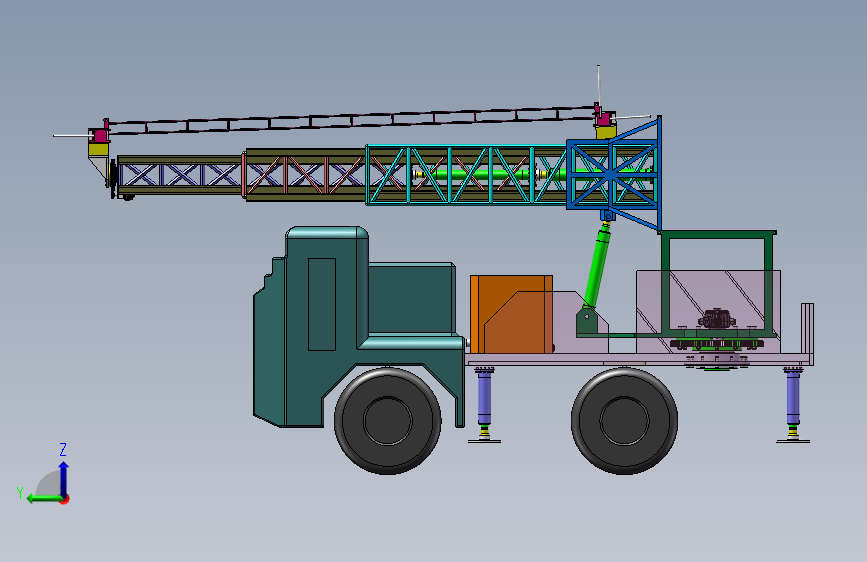Select the slewing motor on the turntable
Viewport: 867px width, 562px height.
[717, 319]
